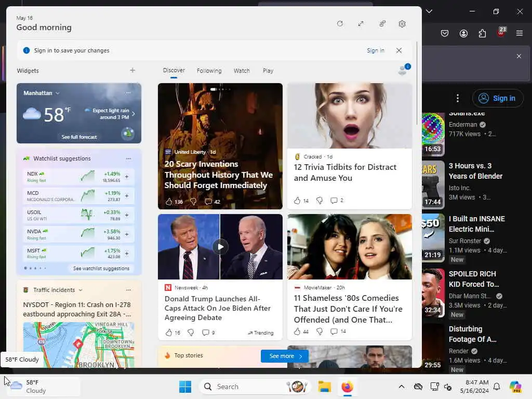Dismiss the sign in banner
The width and height of the screenshot is (532, 399).
point(399,50)
